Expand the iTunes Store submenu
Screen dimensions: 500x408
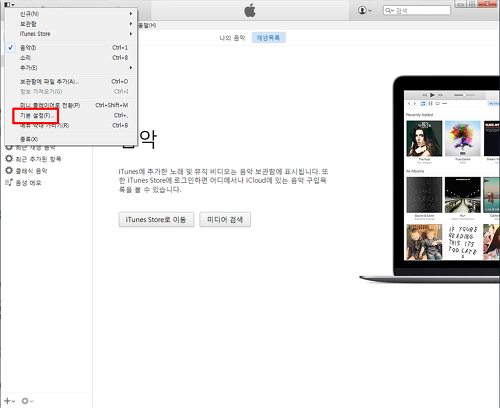tap(71, 34)
